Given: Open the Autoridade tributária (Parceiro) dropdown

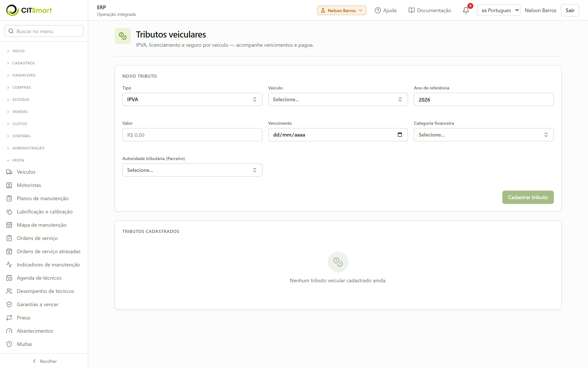Looking at the screenshot, I should coord(192,170).
